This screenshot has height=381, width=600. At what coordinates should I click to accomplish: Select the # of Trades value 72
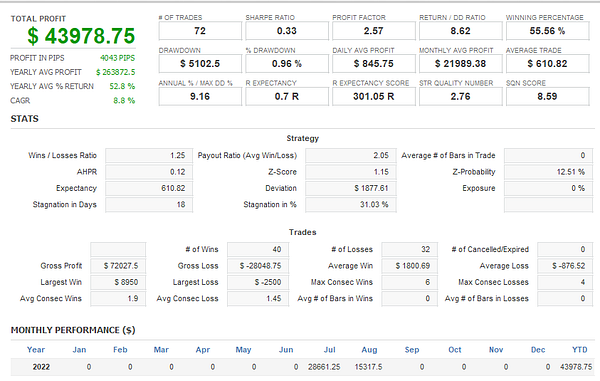tap(200, 31)
